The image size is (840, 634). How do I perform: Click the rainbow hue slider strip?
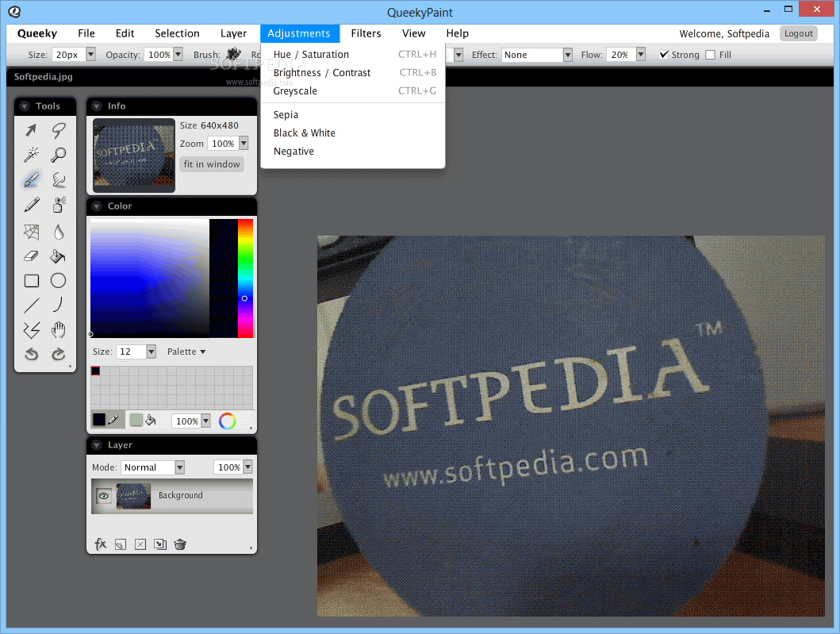[x=245, y=278]
